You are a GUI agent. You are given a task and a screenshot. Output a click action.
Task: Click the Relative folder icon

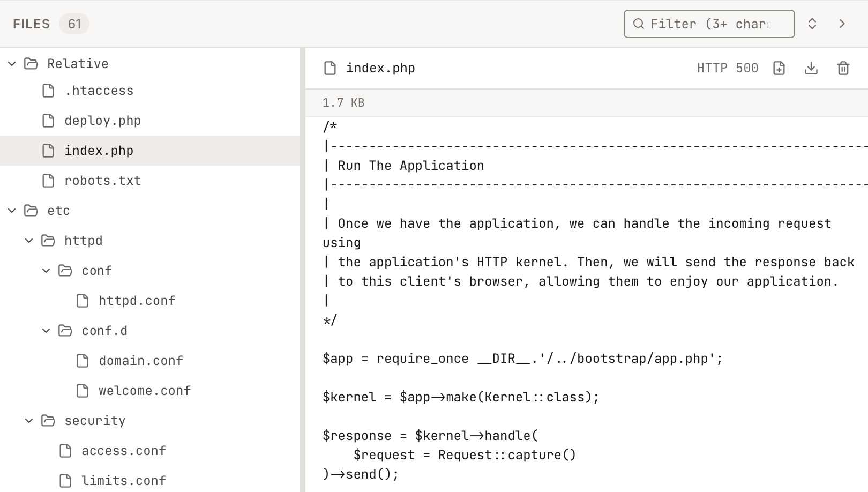31,64
